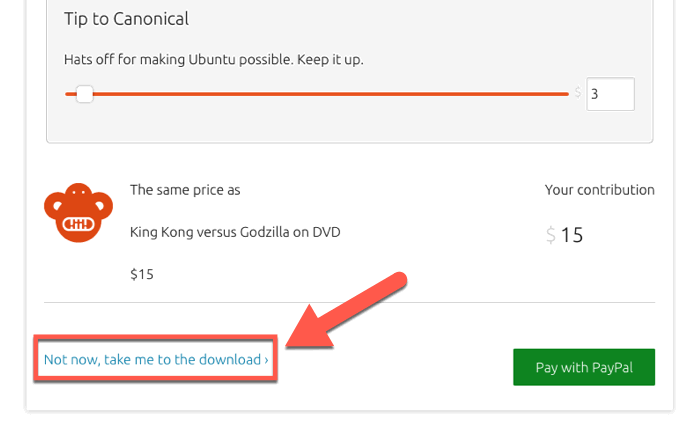Open the "Not now, take me to the download" link
Viewport: 700px width, 434px height.
pyautogui.click(x=152, y=360)
